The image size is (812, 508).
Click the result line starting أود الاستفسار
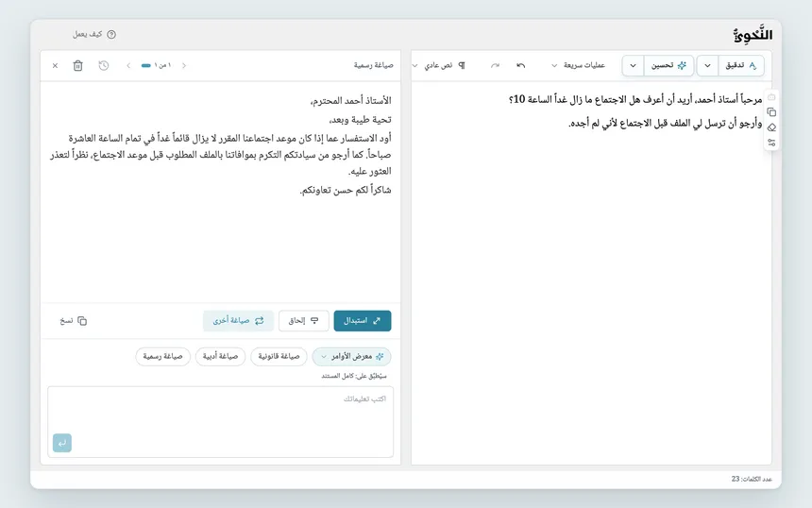[x=230, y=138]
